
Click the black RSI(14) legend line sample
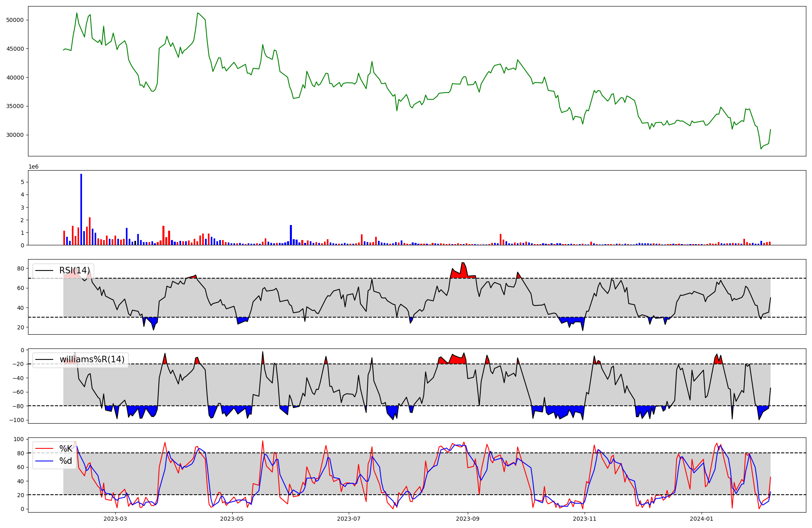click(x=44, y=270)
